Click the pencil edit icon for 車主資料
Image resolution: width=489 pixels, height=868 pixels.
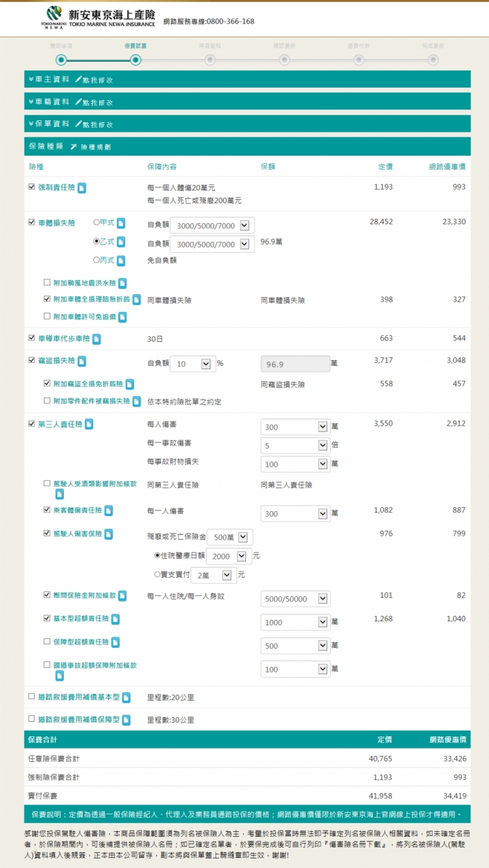(78, 80)
